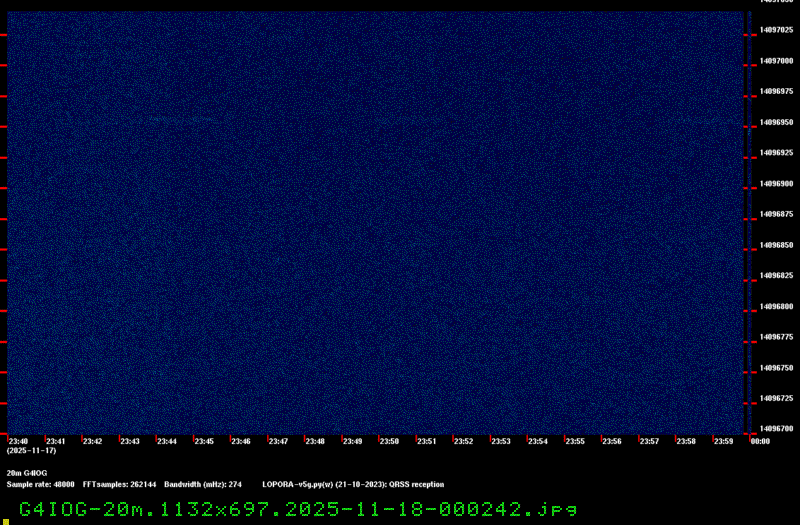This screenshot has height=525, width=800.
Task: Click the green G4IOG-20m jpg filename
Action: [298, 510]
